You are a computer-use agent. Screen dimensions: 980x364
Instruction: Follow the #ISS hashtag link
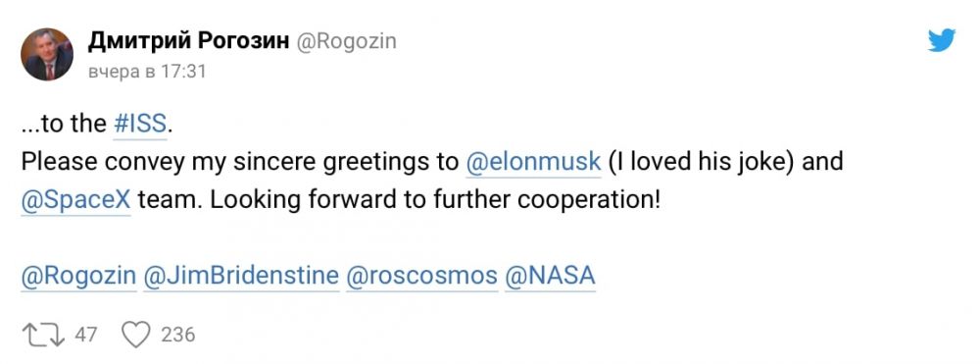[x=140, y=124]
